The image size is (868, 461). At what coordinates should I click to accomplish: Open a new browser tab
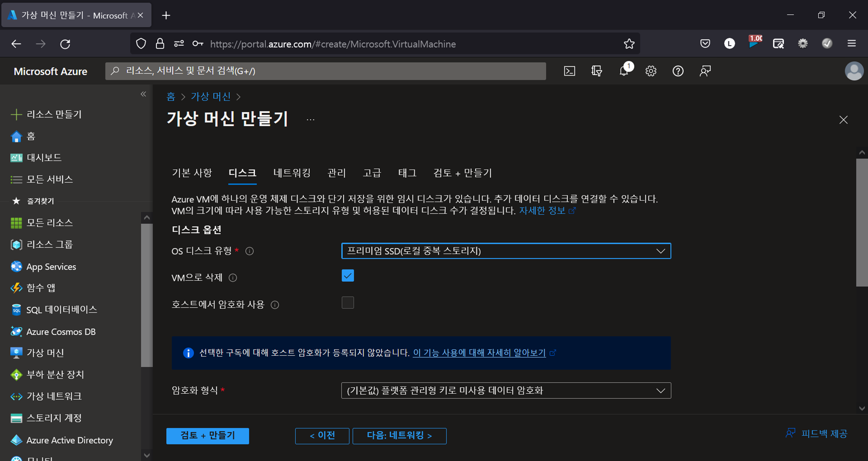(x=166, y=15)
